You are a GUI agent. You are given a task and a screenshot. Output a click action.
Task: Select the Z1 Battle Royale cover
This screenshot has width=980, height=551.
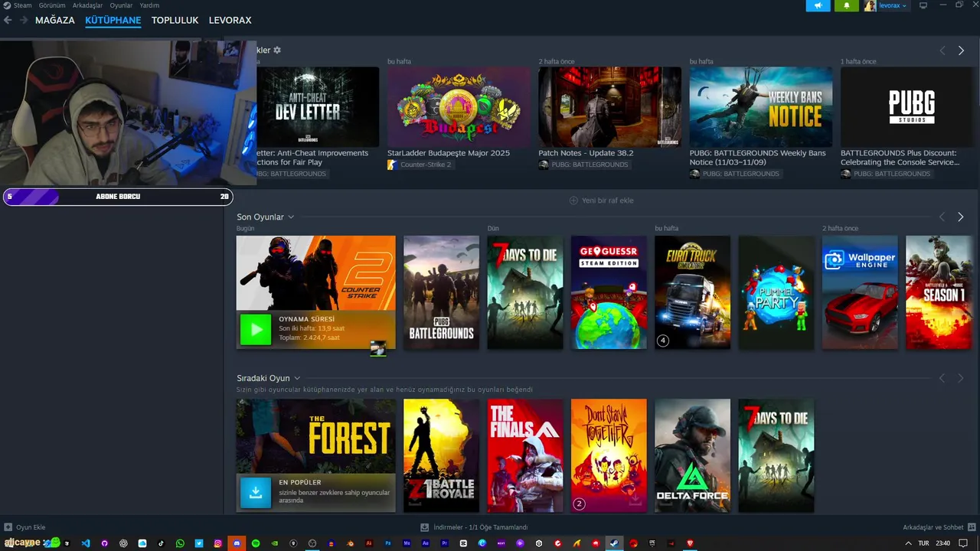(x=441, y=455)
